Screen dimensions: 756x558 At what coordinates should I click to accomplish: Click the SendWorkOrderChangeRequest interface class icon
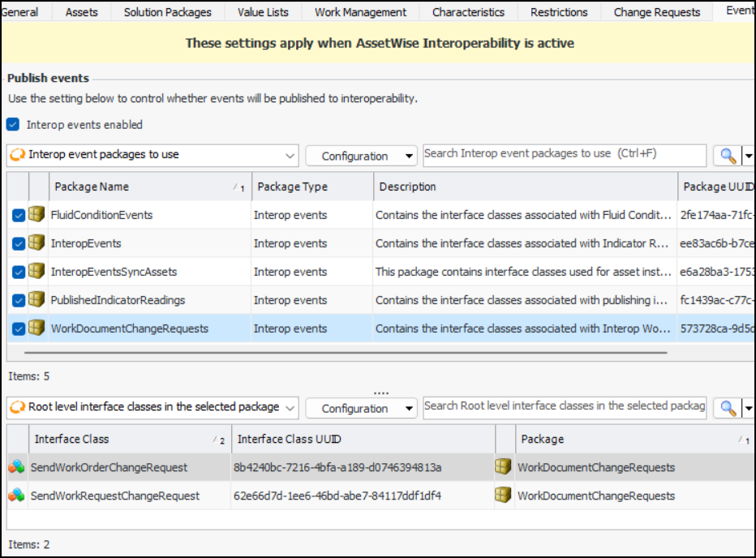(x=16, y=467)
